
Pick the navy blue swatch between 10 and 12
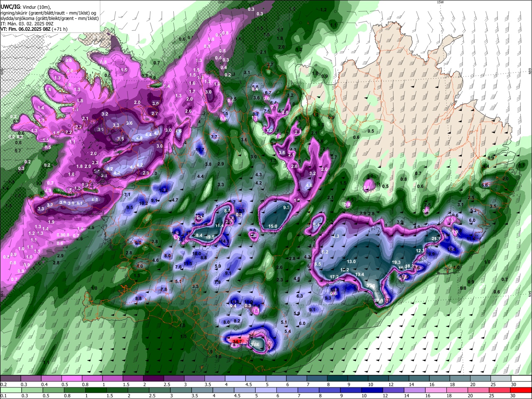click(x=371, y=390)
